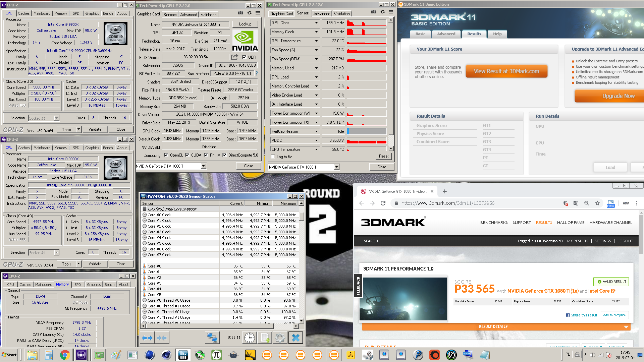Open PerfCap Reason sensor dropdown
Viewport: 644px width, 362px height.
tap(316, 131)
